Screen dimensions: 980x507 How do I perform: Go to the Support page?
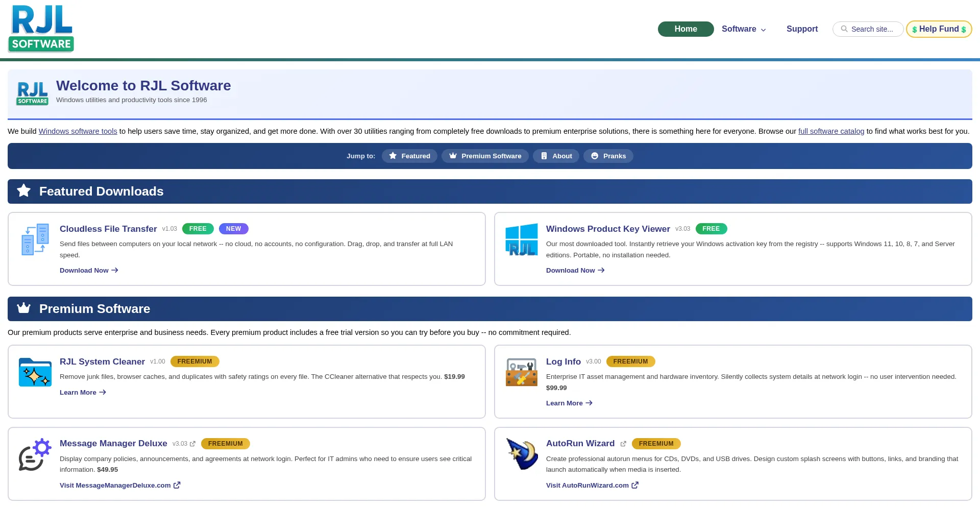802,29
